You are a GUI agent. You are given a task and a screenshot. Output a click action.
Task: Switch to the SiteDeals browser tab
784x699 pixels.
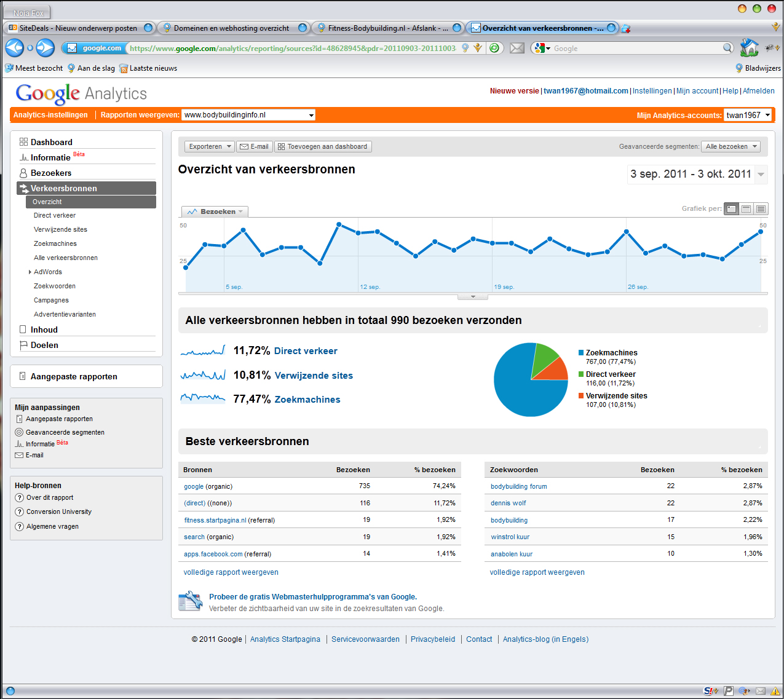(x=79, y=28)
